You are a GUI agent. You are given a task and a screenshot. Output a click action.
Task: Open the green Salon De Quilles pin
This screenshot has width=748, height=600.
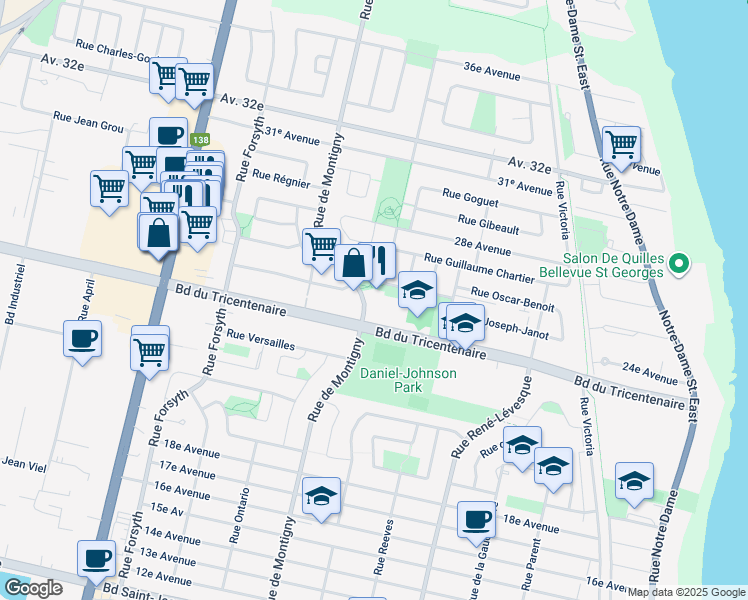click(x=680, y=264)
